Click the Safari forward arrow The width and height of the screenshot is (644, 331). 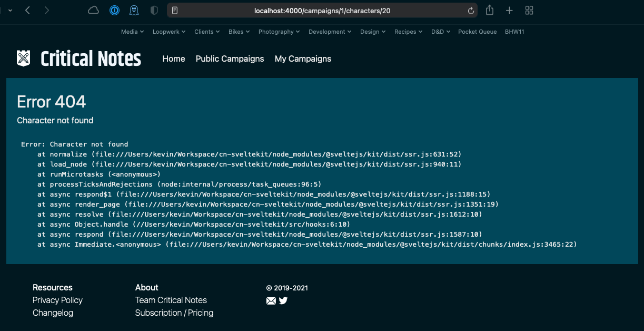(x=46, y=11)
